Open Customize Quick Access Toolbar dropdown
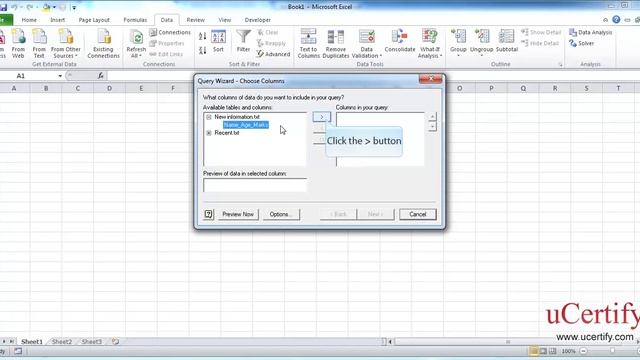The image size is (640, 360). pos(74,7)
